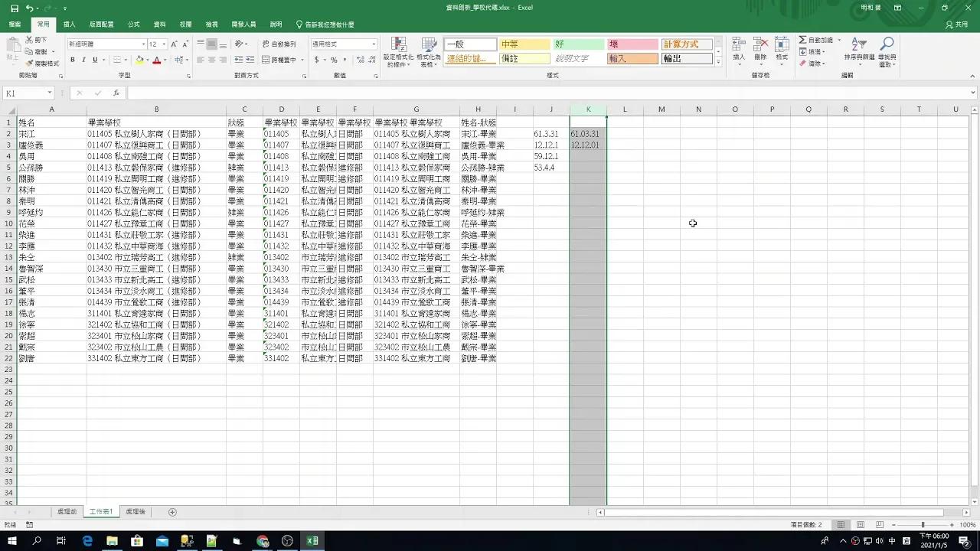This screenshot has width=980, height=551.
Task: Click the Format Painter (複製格式) icon
Action: click(29, 64)
